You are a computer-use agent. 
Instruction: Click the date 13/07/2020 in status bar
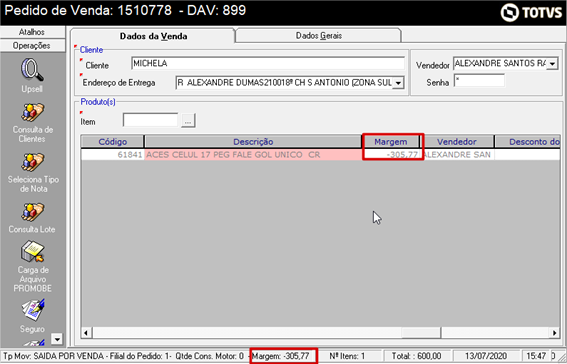click(486, 356)
